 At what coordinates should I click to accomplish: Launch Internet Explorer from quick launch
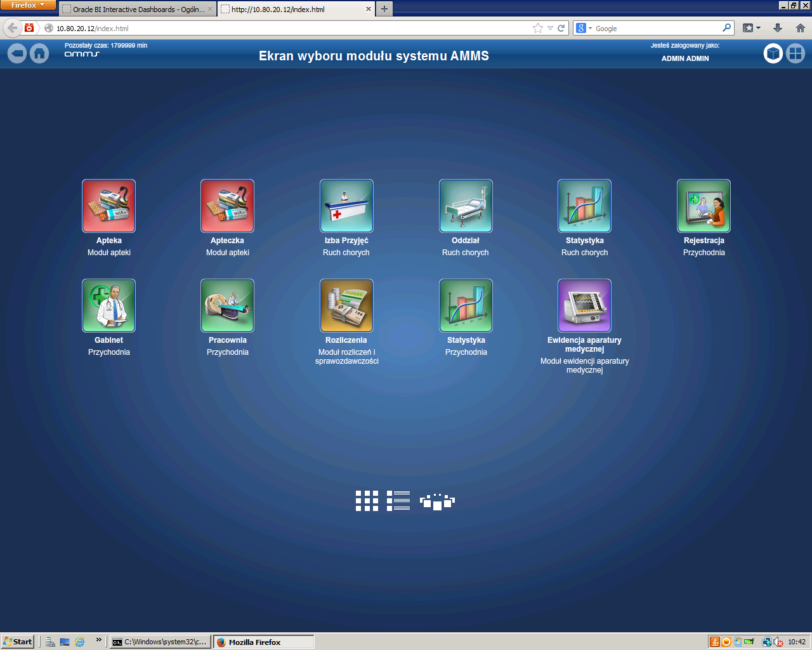pyautogui.click(x=80, y=642)
